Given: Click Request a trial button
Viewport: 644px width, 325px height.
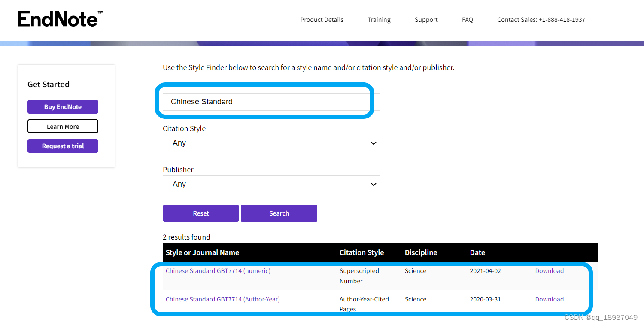Looking at the screenshot, I should point(63,146).
